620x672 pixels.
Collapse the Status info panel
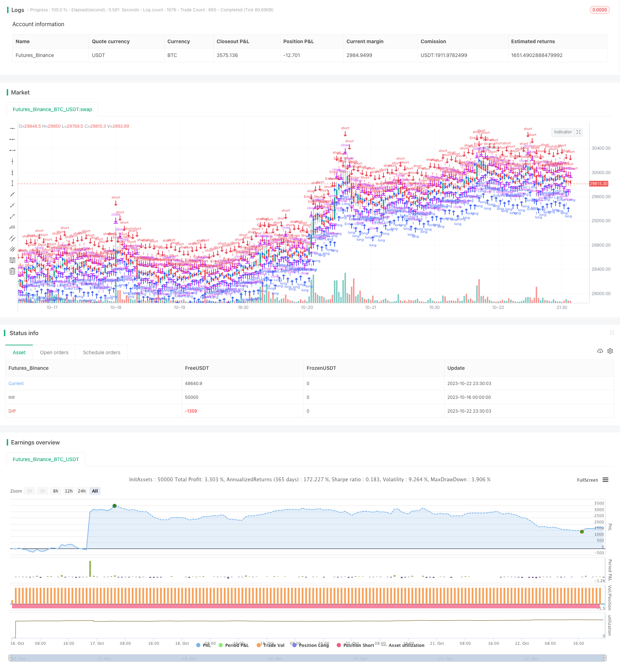pyautogui.click(x=612, y=333)
